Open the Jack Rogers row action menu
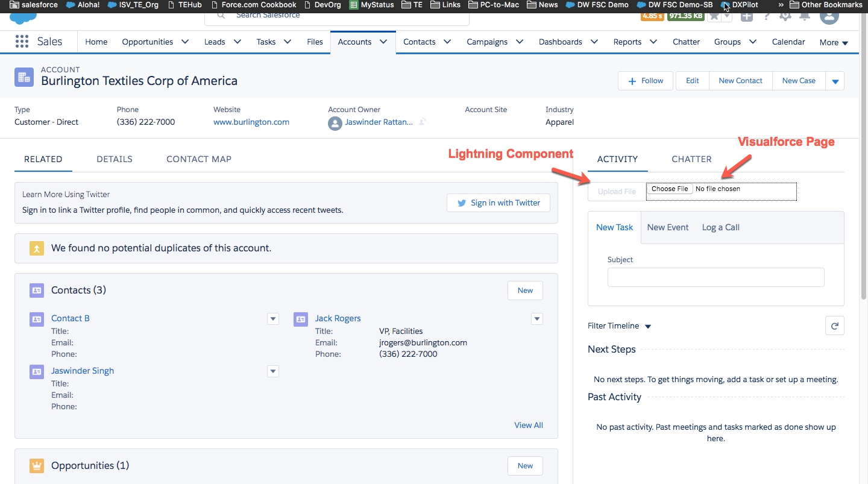Viewport: 868px width, 484px height. pos(537,319)
